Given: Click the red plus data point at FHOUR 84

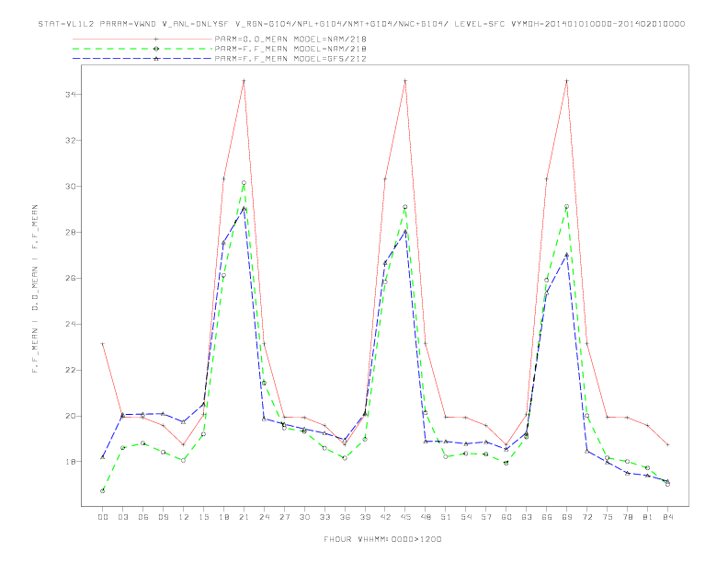Looking at the screenshot, I should coord(667,445).
